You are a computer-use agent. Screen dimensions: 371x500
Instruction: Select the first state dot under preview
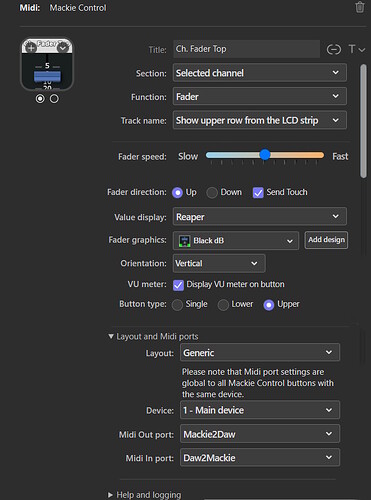pyautogui.click(x=40, y=99)
